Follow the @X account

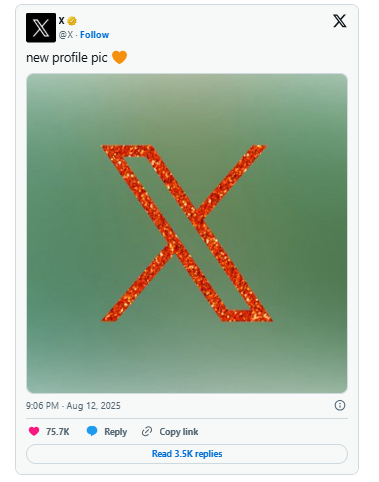pos(94,35)
